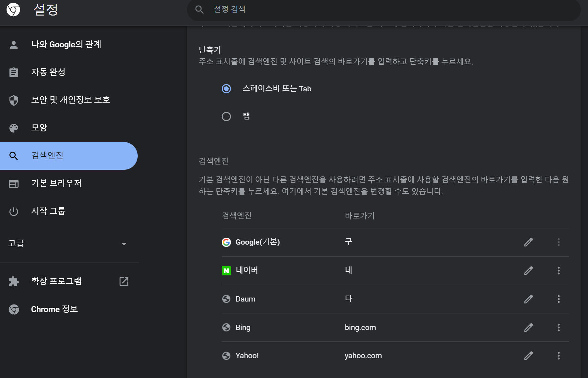Click the globe icon next to Daum

click(226, 299)
